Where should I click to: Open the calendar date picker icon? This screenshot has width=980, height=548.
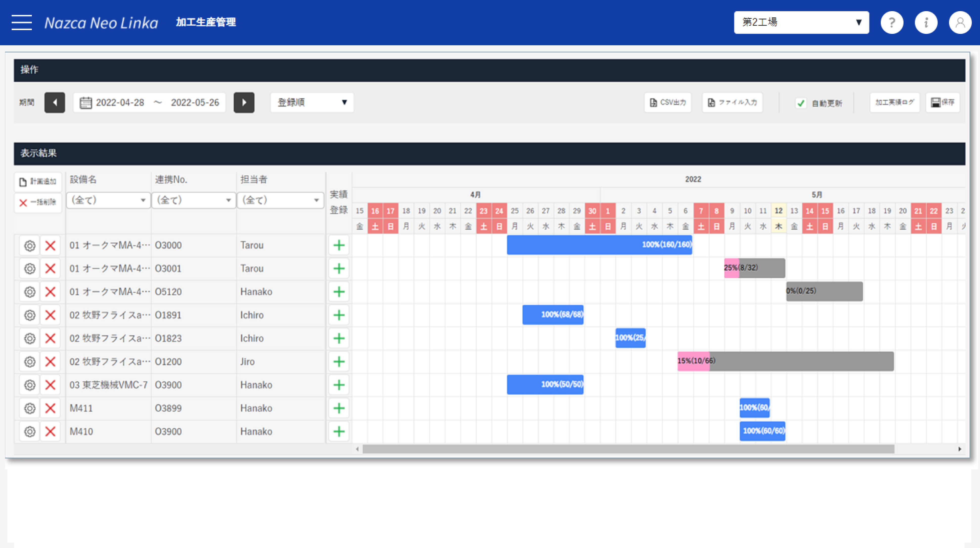[86, 102]
